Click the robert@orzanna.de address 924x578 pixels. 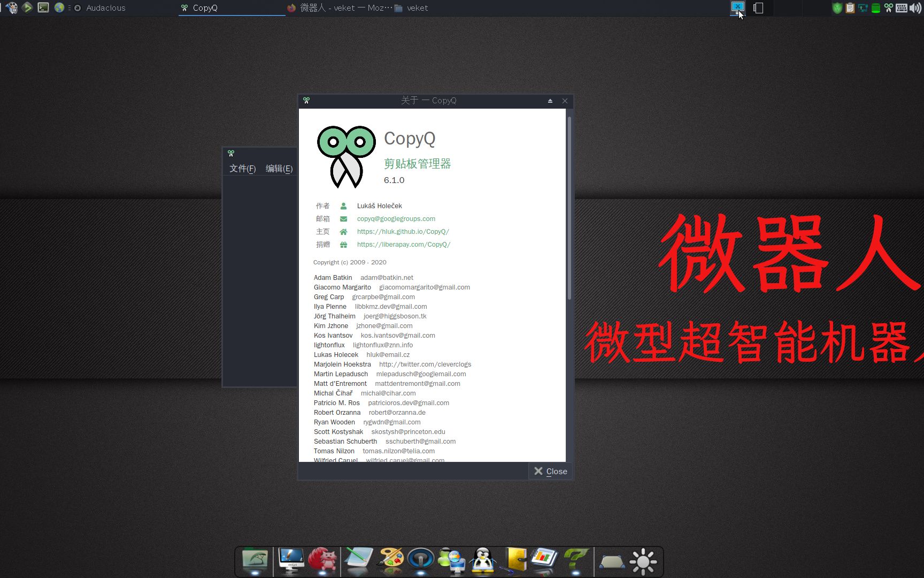[x=397, y=412]
